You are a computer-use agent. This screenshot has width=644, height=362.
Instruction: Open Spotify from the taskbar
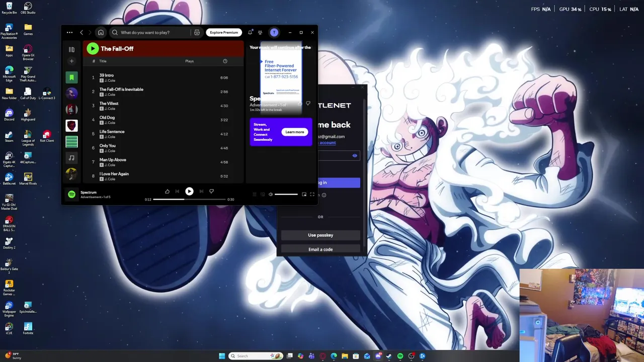pyautogui.click(x=400, y=356)
